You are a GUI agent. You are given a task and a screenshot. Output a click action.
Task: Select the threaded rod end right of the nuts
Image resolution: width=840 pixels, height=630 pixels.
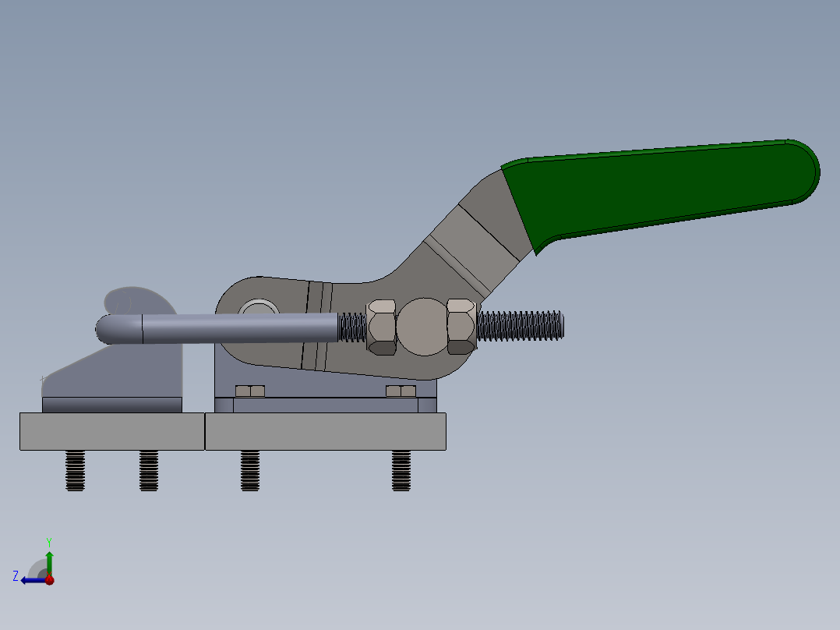(x=520, y=326)
